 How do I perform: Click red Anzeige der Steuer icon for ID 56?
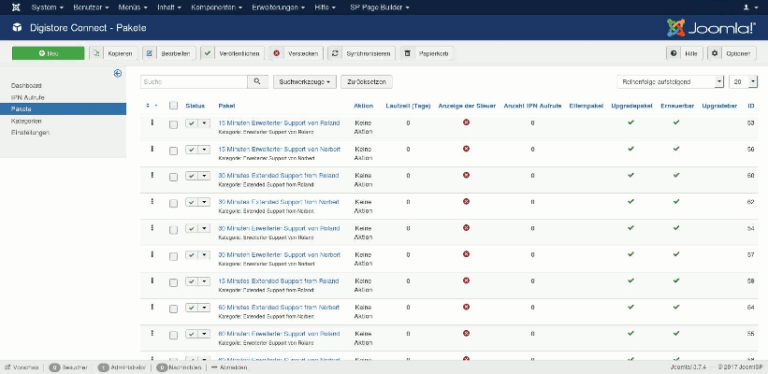(466, 148)
